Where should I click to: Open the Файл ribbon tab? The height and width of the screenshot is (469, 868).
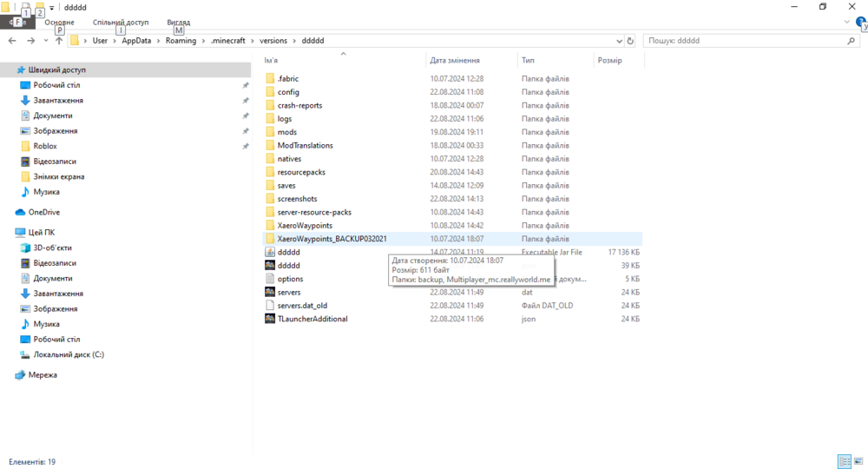(x=17, y=23)
